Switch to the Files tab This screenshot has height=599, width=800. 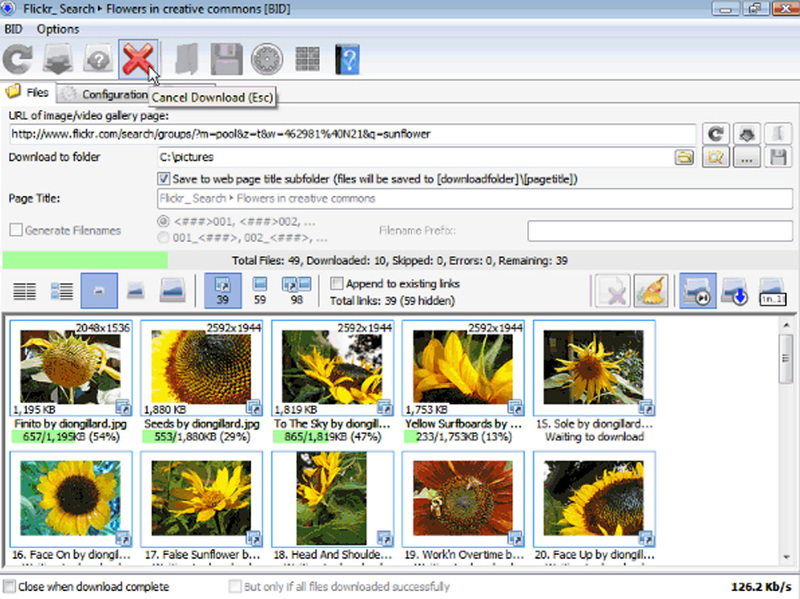coord(28,92)
